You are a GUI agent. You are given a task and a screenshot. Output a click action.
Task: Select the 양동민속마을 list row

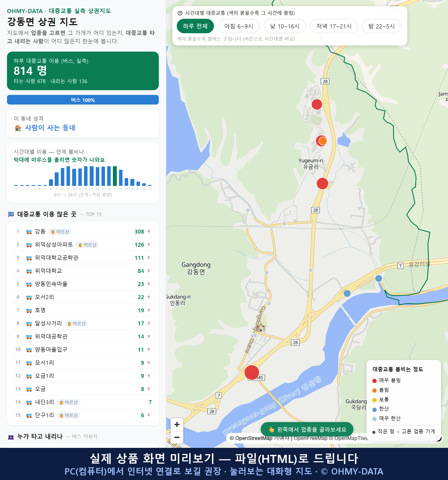click(83, 284)
